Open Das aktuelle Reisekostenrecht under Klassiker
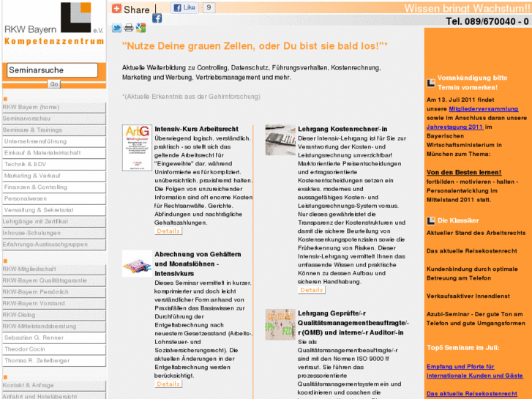 point(472,251)
